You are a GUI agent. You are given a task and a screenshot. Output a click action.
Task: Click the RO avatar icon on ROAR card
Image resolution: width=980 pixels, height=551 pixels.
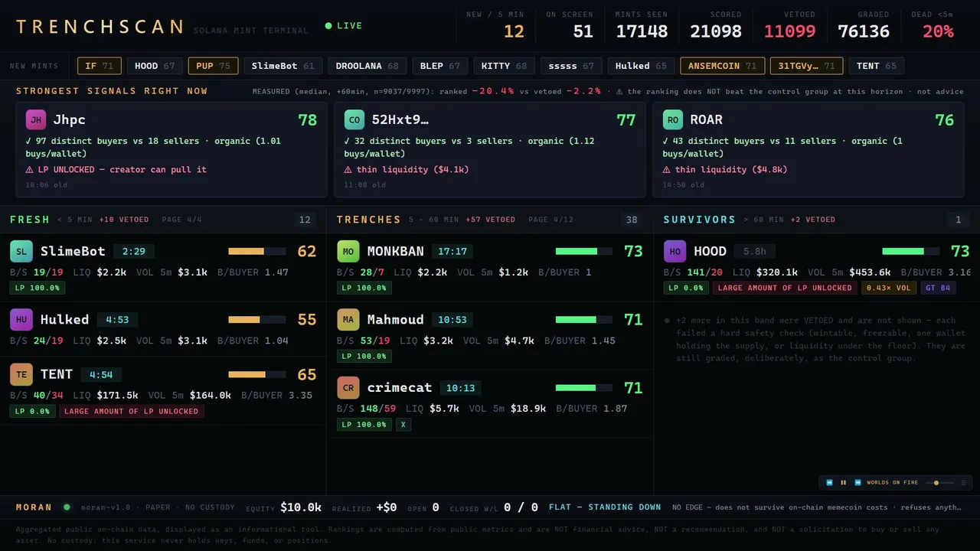coord(673,120)
